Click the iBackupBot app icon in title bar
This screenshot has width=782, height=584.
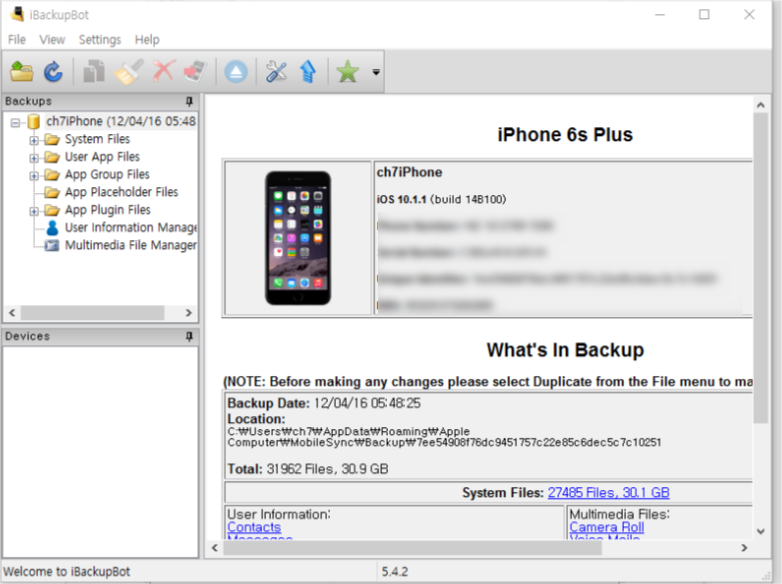coord(17,14)
